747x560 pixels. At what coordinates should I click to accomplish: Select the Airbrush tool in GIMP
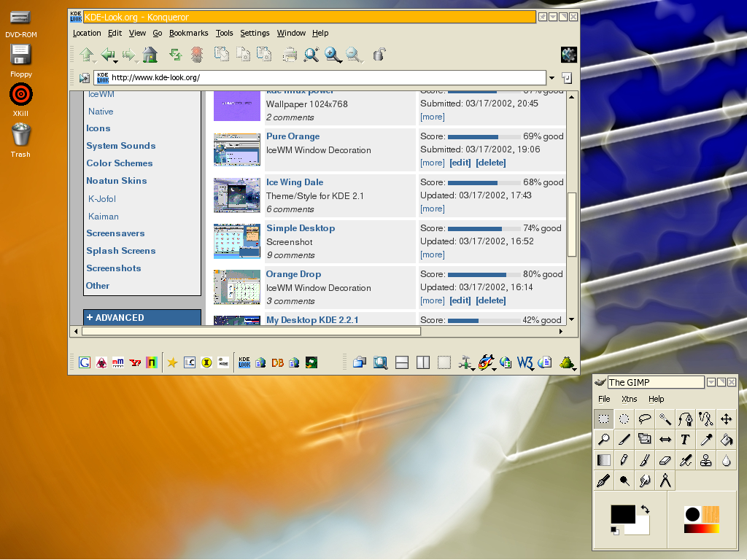coord(686,460)
